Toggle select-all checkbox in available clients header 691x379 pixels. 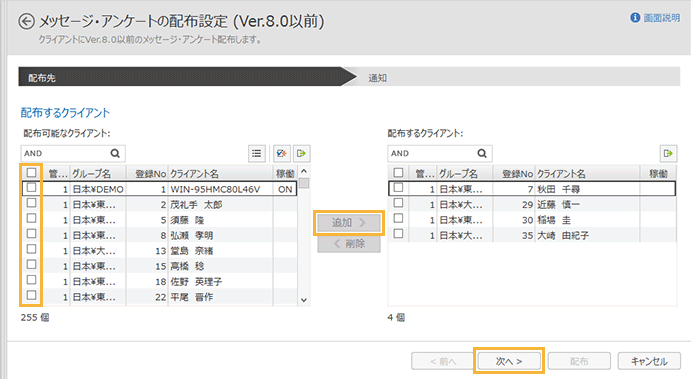click(31, 172)
